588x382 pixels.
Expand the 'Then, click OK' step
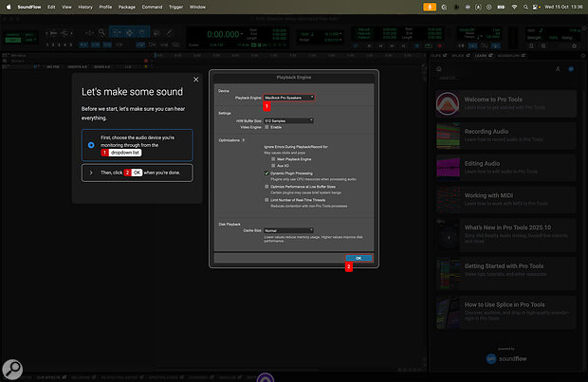click(91, 173)
